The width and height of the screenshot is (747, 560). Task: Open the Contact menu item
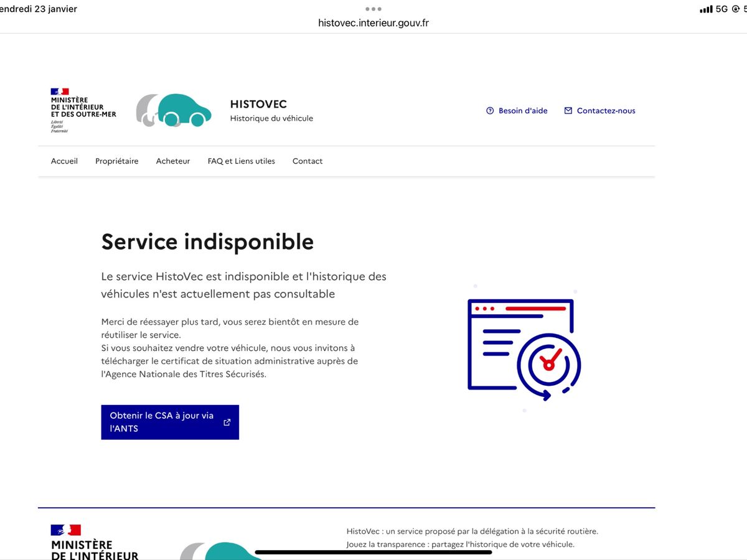pos(308,161)
